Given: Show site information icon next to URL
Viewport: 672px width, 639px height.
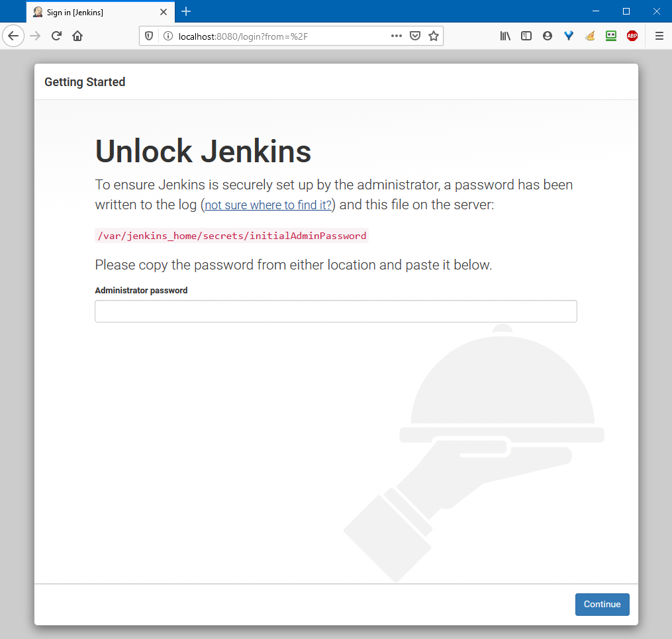Looking at the screenshot, I should click(x=168, y=36).
